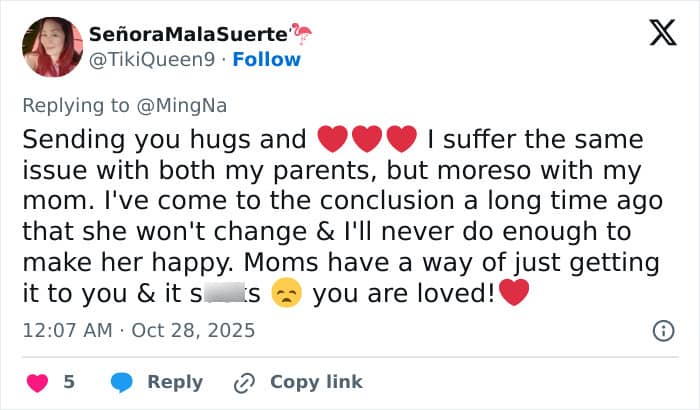Open the SeñoraMalaSuerte display name
Image resolution: width=700 pixels, height=410 pixels.
188,34
